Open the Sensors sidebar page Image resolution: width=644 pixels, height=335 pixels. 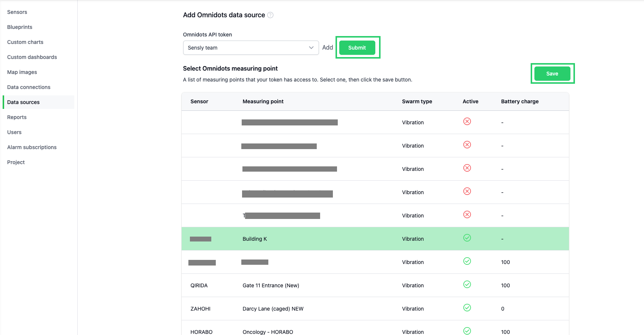17,12
